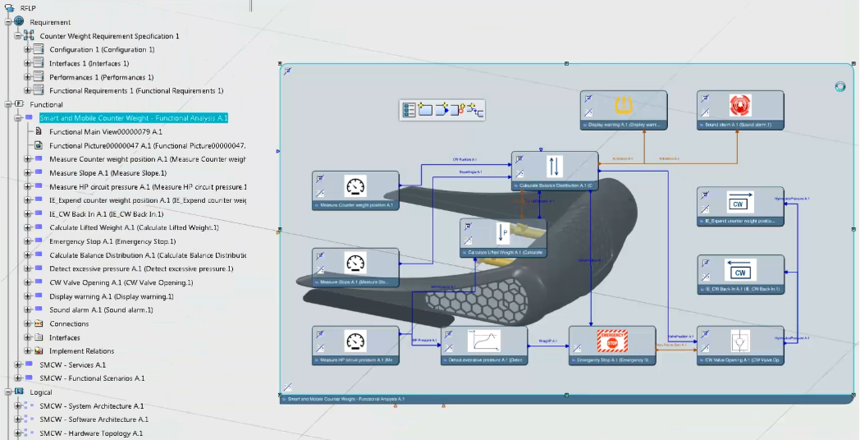This screenshot has width=860, height=440.
Task: Collapse Counter Weight Requirement Specification 1 node
Action: (18, 36)
